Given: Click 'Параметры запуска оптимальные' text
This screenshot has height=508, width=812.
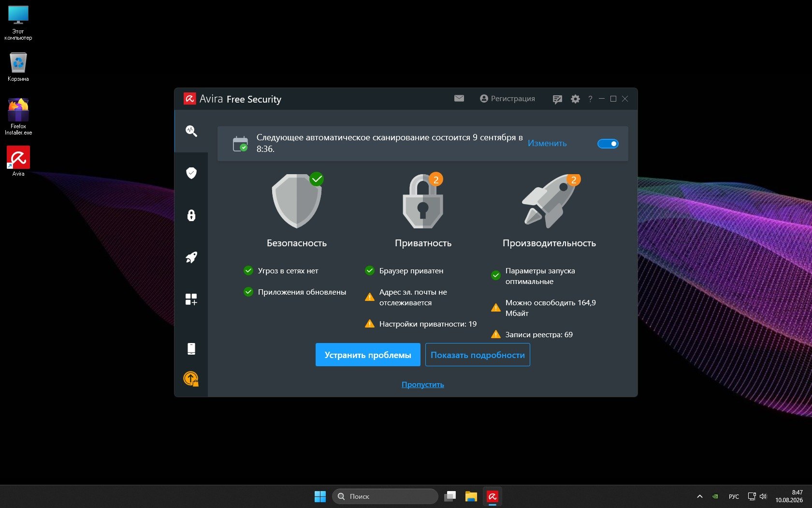Looking at the screenshot, I should tap(540, 276).
